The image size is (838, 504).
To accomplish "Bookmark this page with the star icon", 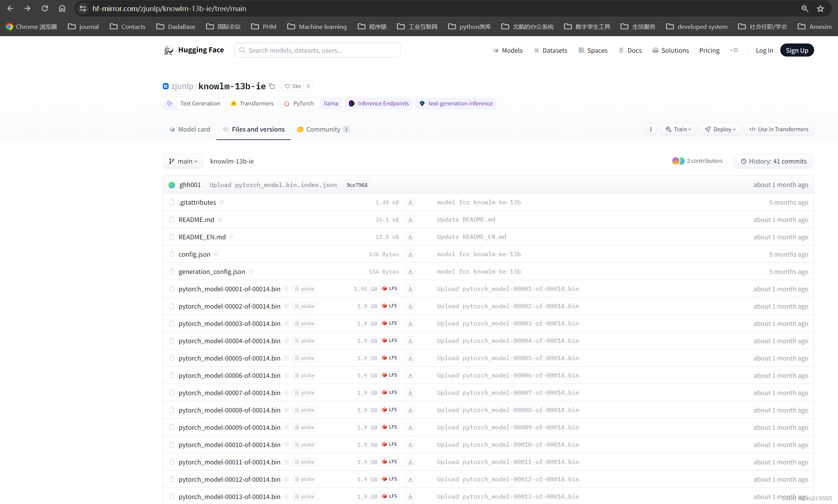I will (821, 8).
